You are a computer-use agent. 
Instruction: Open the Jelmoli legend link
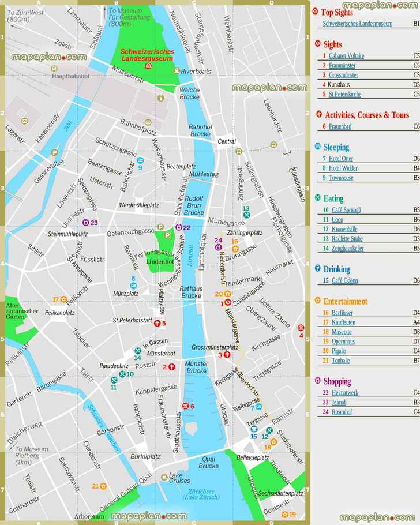[x=339, y=403]
